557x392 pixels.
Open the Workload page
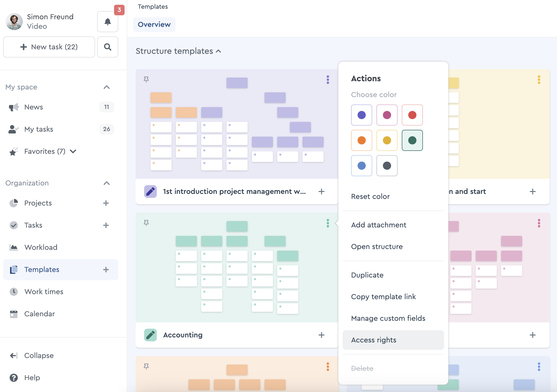coord(61,247)
